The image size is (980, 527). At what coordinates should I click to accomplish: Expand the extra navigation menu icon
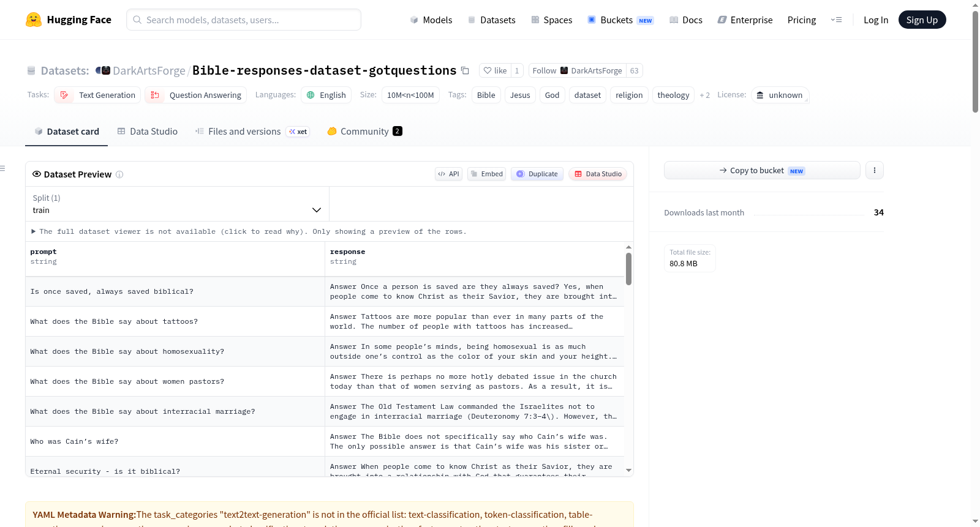(836, 20)
